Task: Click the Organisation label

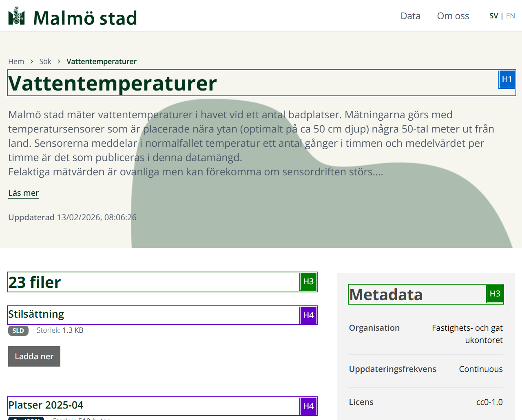Action: point(374,328)
